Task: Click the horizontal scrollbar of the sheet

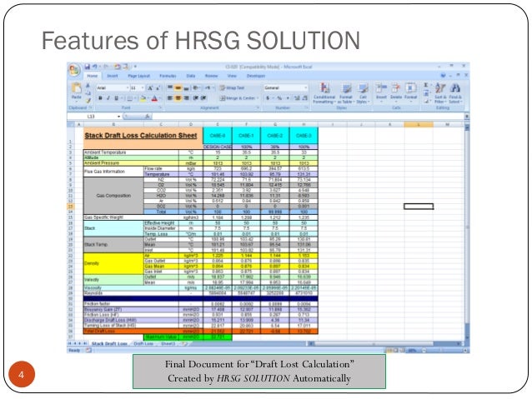Action: pyautogui.click(x=384, y=344)
